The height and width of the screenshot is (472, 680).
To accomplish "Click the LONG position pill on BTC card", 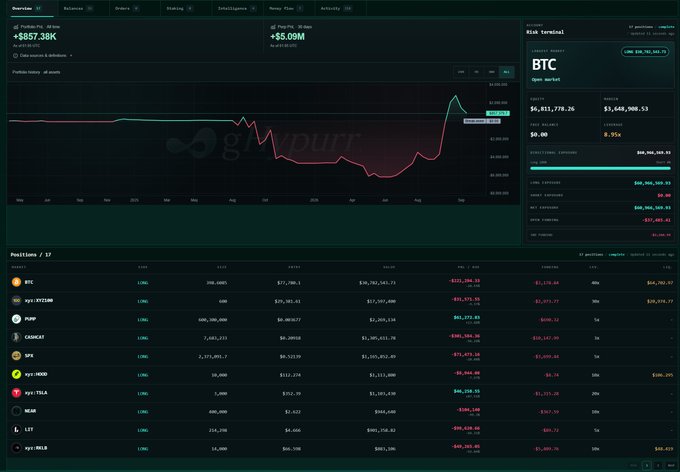I will coord(645,52).
